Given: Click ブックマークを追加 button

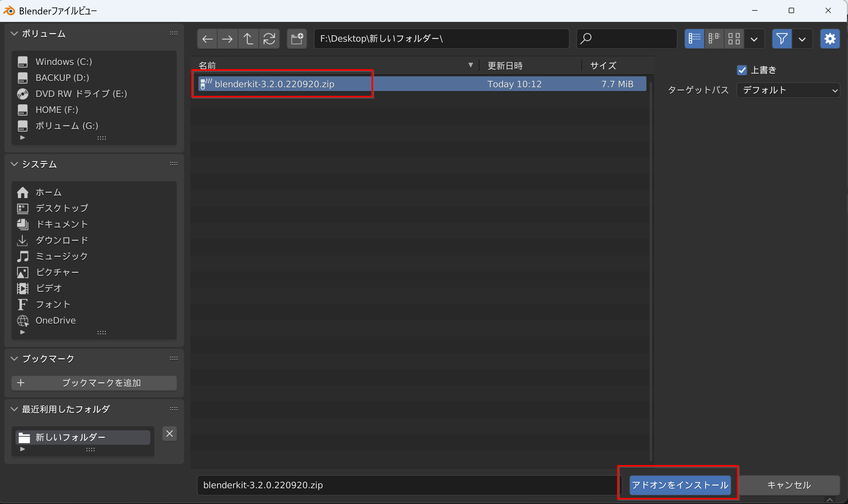Looking at the screenshot, I should [94, 383].
